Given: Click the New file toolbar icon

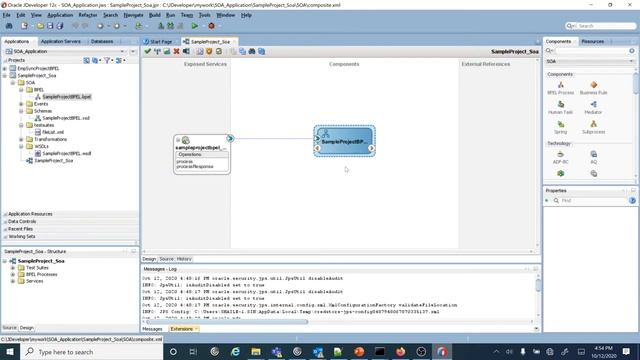Looking at the screenshot, I should point(24,26).
